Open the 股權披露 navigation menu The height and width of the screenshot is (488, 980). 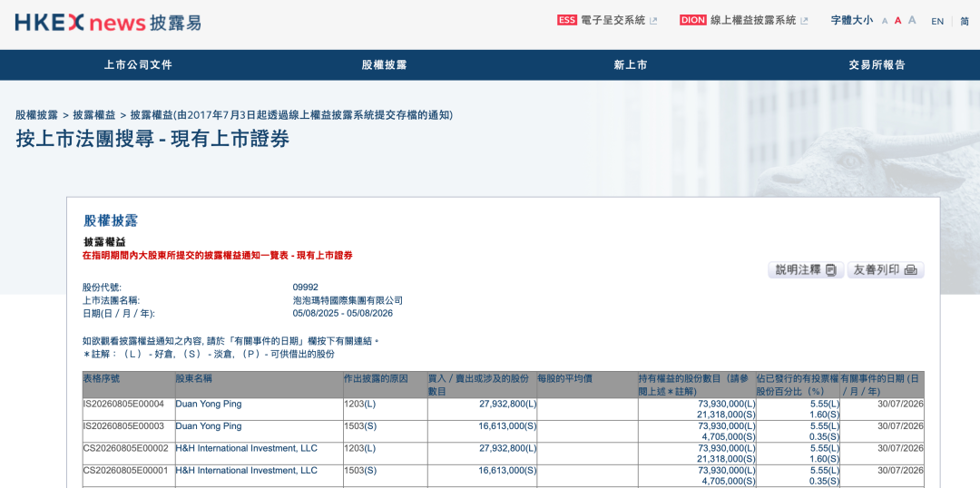385,65
